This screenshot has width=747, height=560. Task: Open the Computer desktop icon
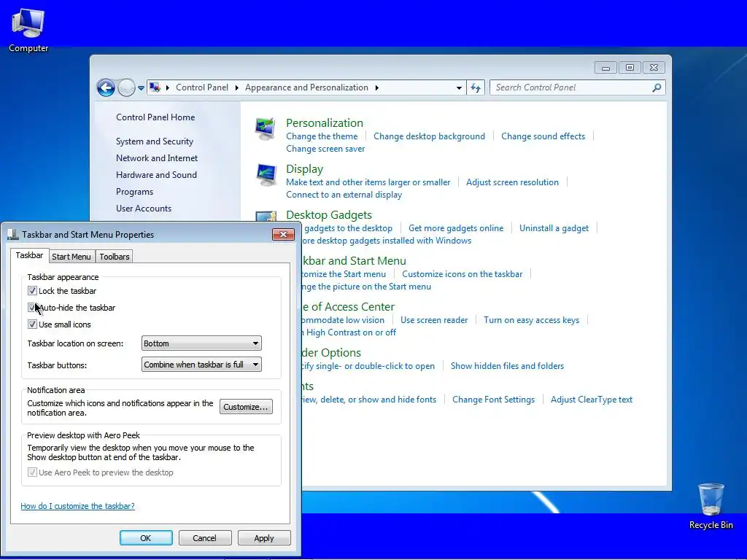pyautogui.click(x=28, y=29)
